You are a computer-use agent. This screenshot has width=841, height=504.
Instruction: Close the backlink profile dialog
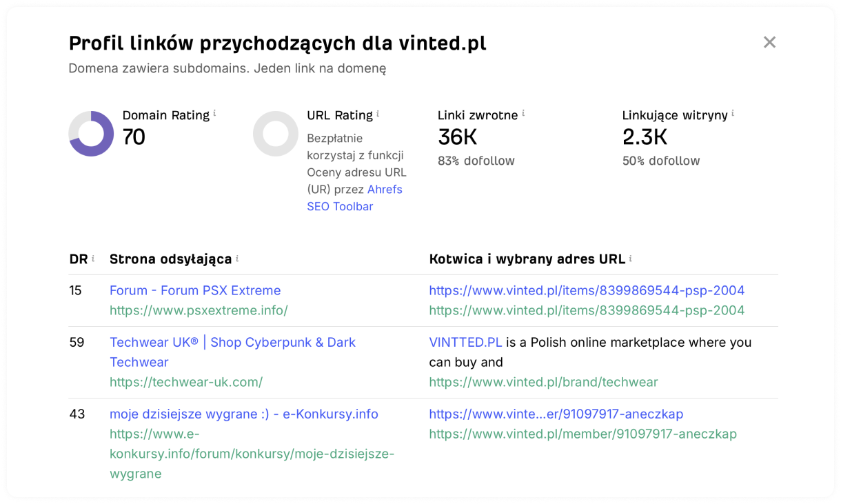769,42
